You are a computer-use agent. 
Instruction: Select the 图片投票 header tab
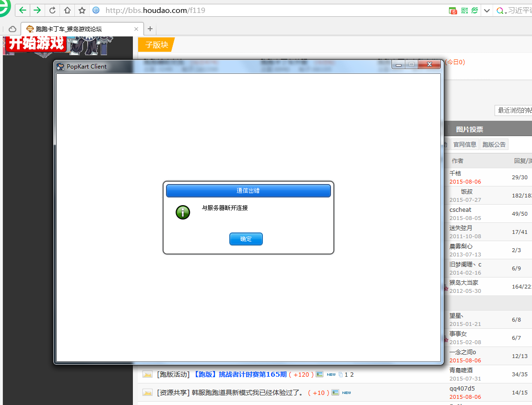(x=469, y=129)
